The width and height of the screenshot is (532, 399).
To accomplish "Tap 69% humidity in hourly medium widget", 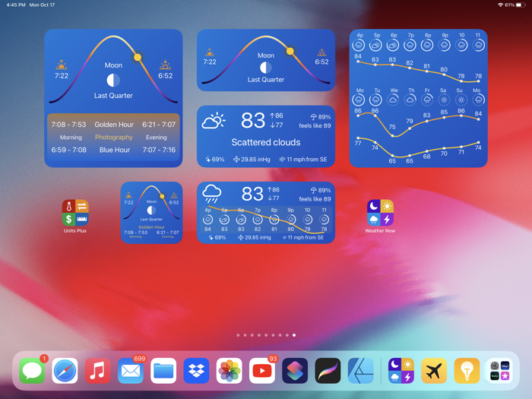I will pyautogui.click(x=217, y=237).
